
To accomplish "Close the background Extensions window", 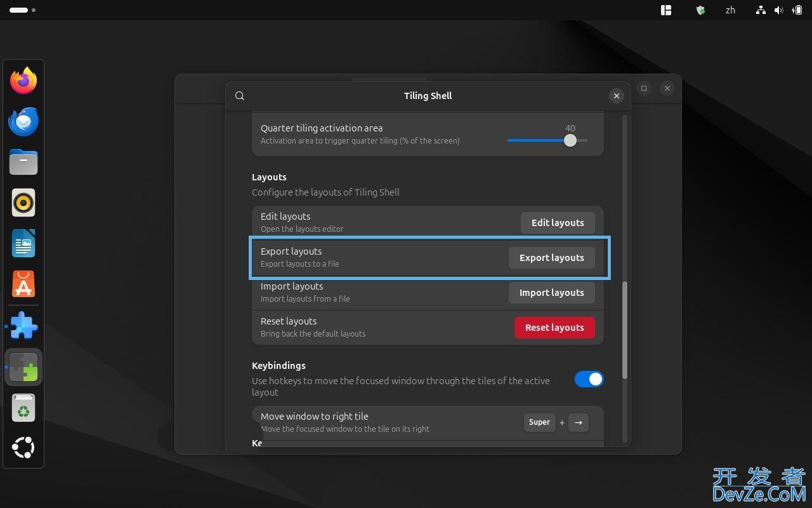I will coord(667,88).
